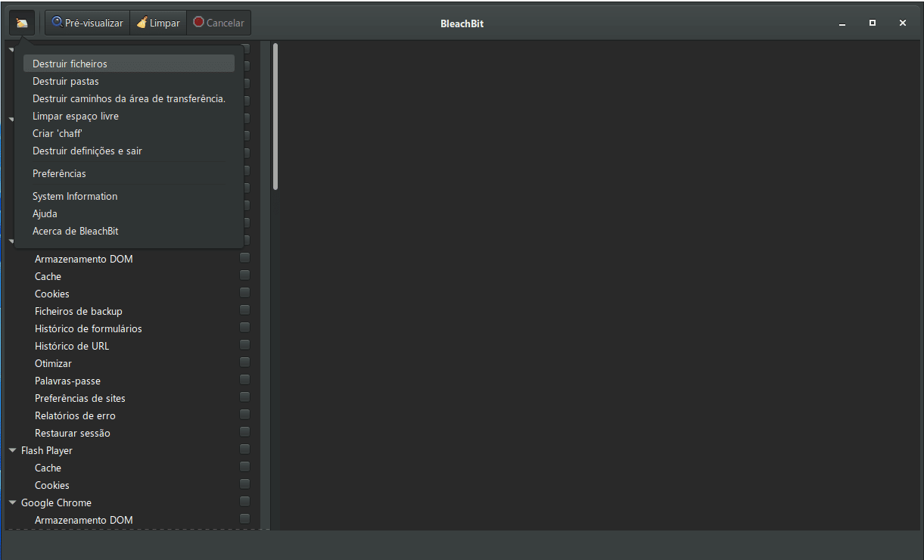Select the Flash Player row label
The height and width of the screenshot is (560, 924).
(47, 450)
